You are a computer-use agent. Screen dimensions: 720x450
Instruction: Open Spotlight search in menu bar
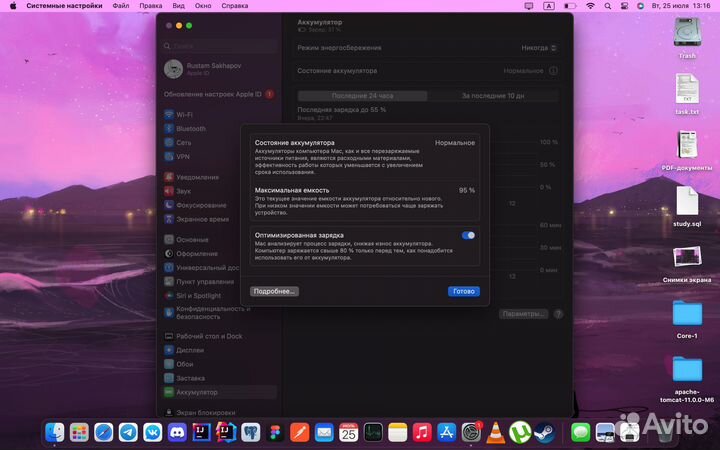(608, 6)
